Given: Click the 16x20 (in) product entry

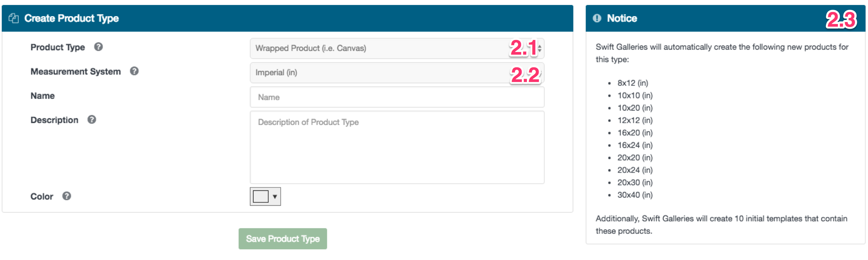Looking at the screenshot, I should (x=635, y=133).
